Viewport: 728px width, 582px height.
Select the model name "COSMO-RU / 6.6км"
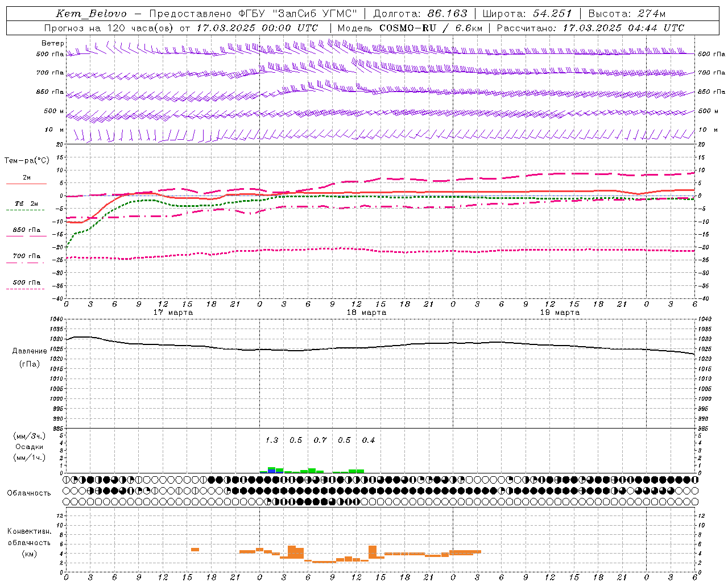431,28
